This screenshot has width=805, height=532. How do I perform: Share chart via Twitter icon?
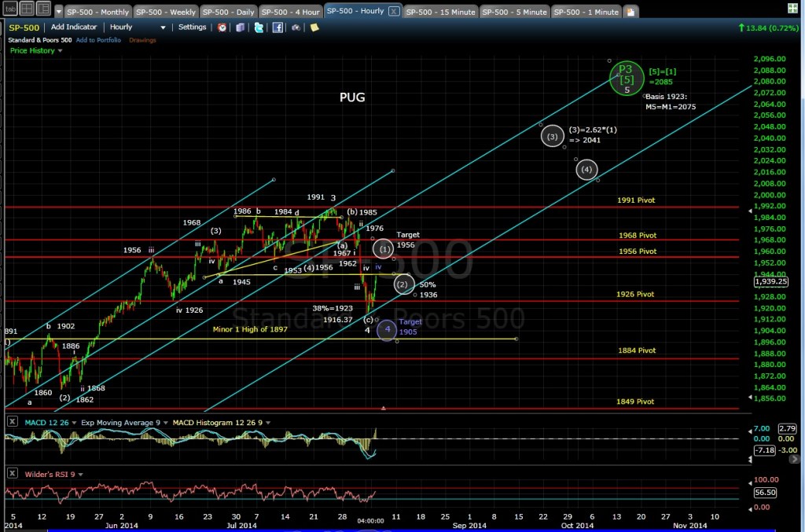point(259,28)
